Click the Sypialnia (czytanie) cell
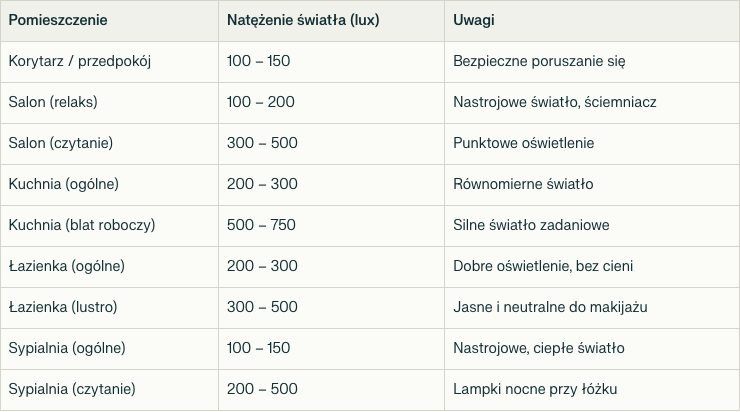 point(71,389)
